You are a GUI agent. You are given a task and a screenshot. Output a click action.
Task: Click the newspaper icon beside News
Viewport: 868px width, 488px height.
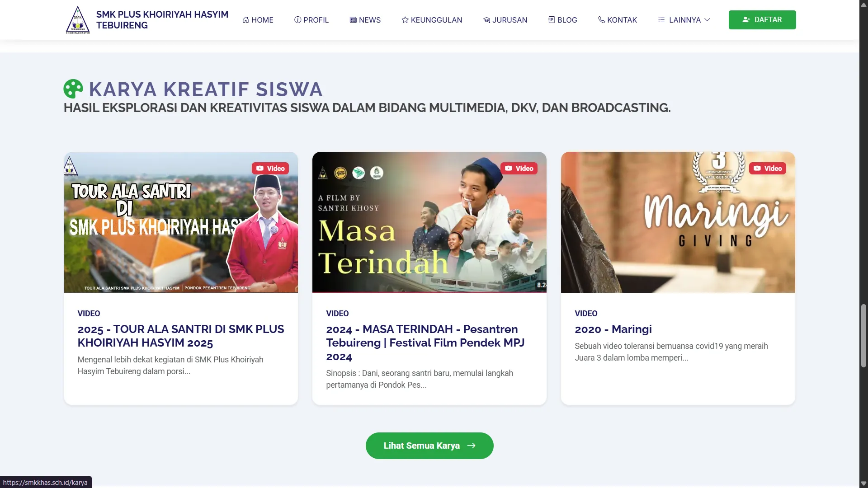coord(353,20)
